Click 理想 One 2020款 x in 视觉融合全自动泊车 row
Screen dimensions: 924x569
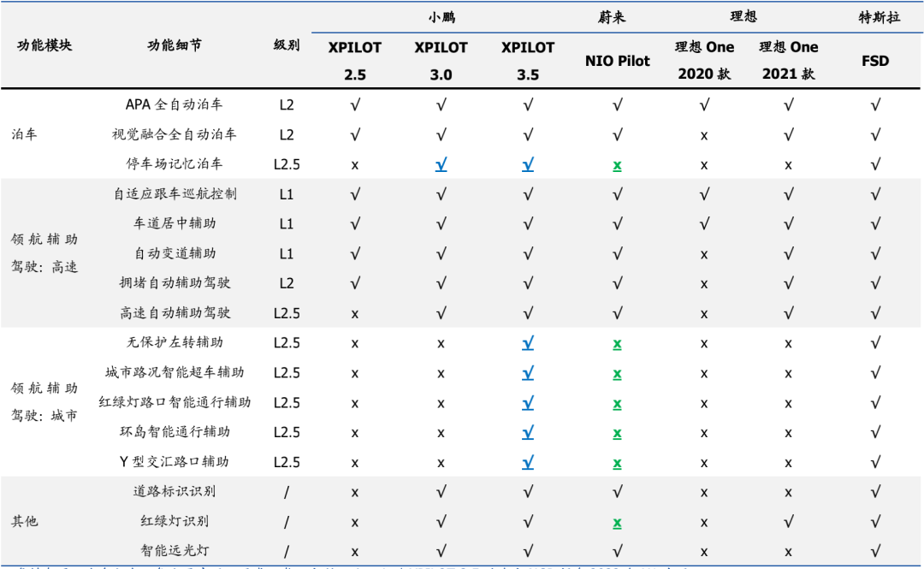pos(704,136)
